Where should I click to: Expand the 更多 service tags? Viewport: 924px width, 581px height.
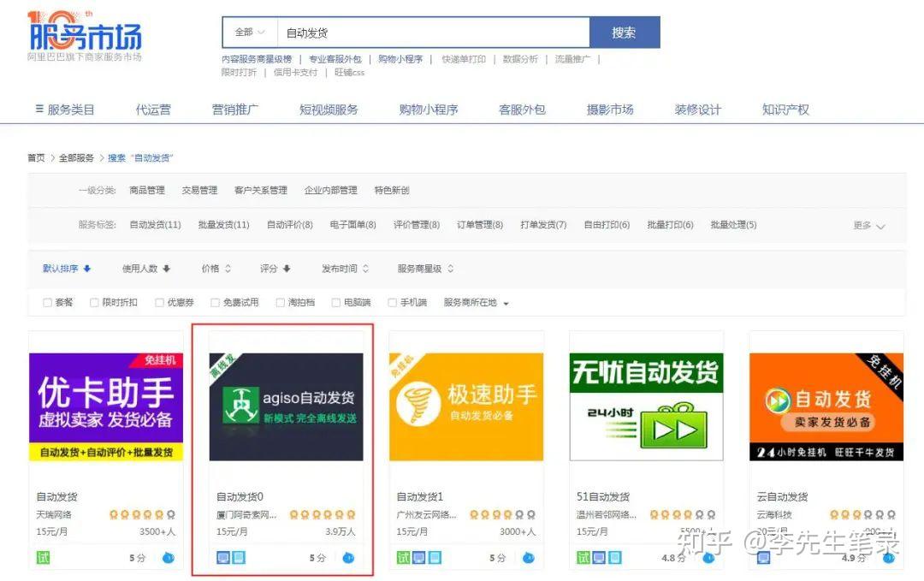[x=868, y=226]
